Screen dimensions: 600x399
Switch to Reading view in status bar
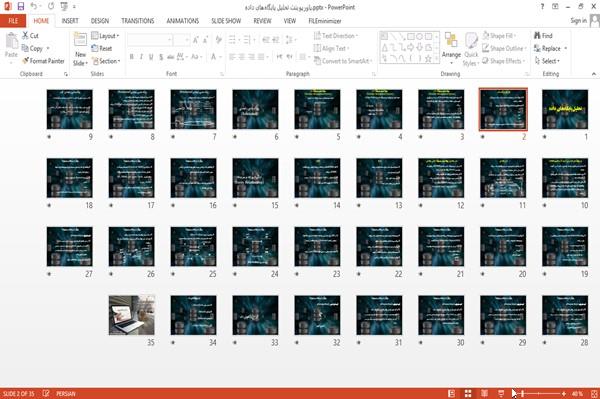click(484, 393)
